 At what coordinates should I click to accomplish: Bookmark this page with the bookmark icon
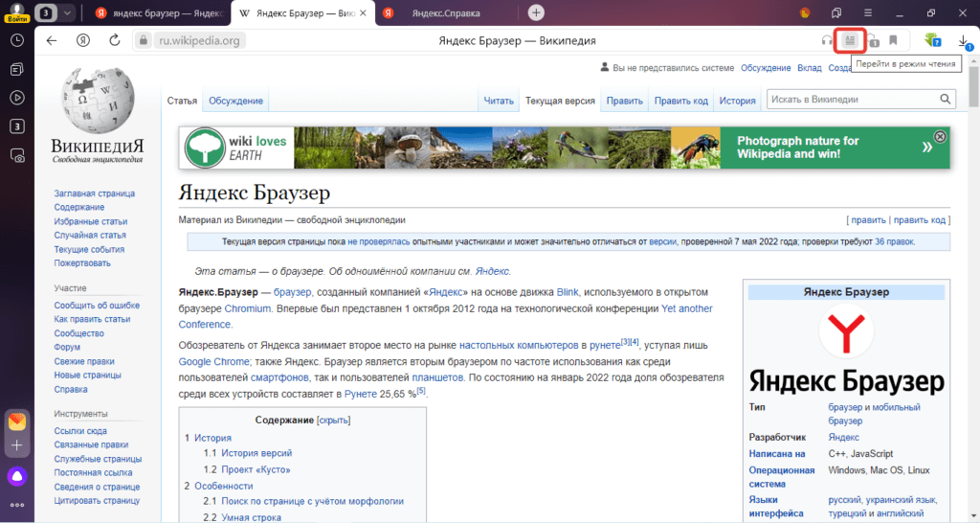point(893,40)
